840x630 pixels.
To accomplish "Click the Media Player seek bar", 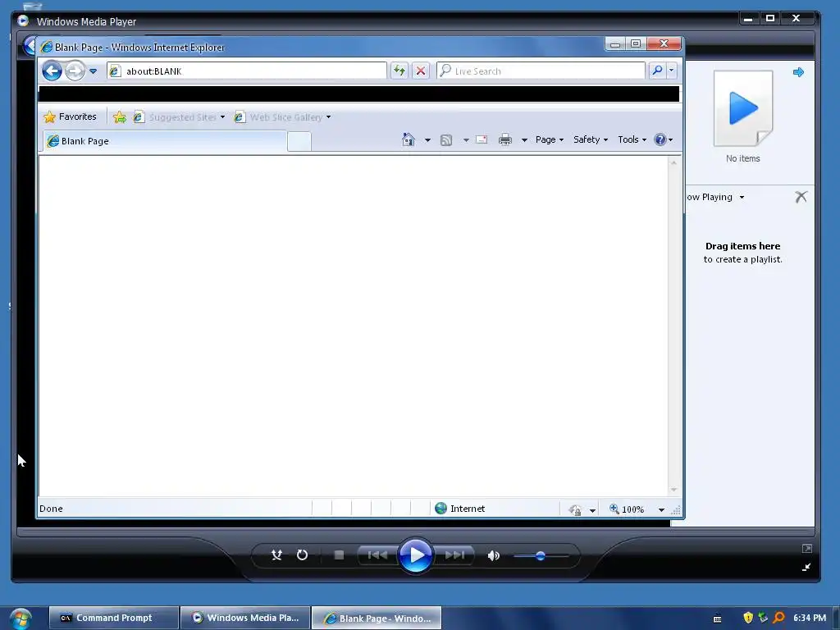I will click(x=416, y=532).
